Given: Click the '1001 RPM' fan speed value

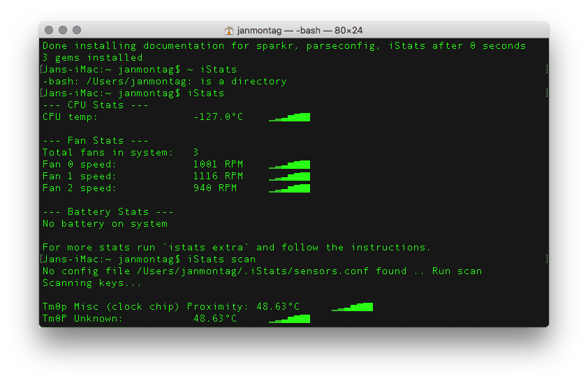Looking at the screenshot, I should 219,164.
